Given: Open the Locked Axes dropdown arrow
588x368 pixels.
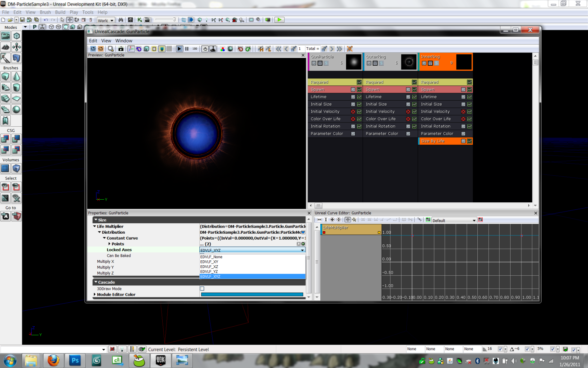Looking at the screenshot, I should pyautogui.click(x=302, y=250).
